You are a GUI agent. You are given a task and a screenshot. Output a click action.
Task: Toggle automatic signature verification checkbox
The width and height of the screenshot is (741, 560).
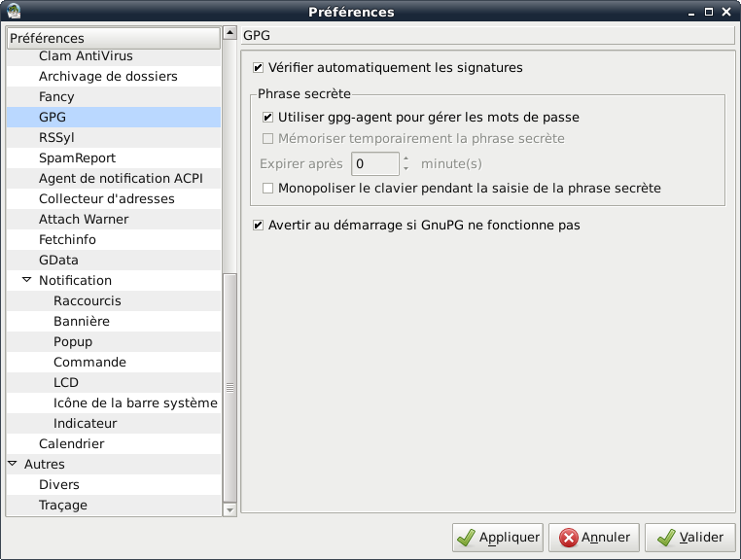tap(258, 68)
